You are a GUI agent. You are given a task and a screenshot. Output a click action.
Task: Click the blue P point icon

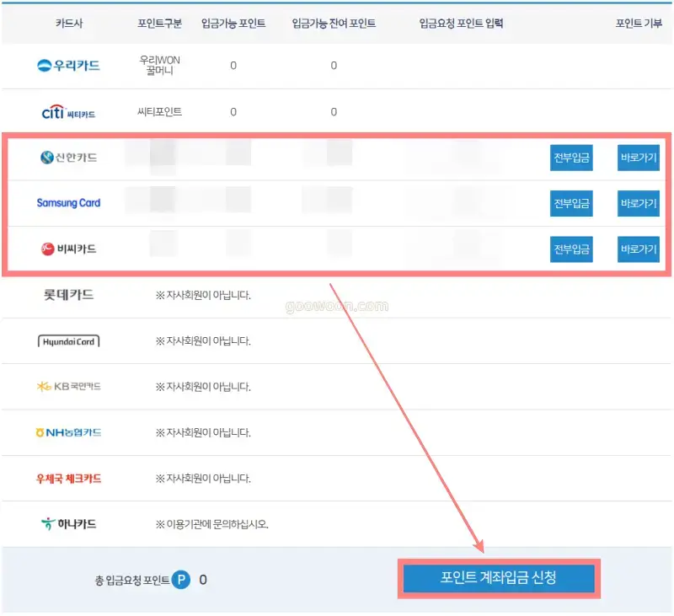[x=181, y=580]
